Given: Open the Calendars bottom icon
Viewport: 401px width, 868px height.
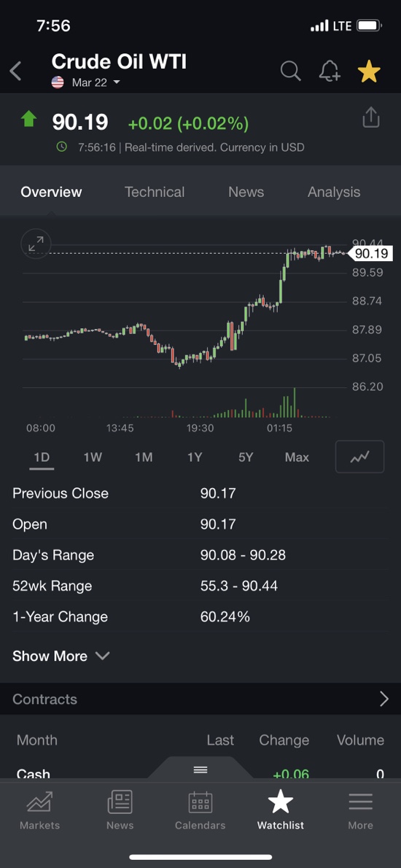Looking at the screenshot, I should (x=200, y=810).
